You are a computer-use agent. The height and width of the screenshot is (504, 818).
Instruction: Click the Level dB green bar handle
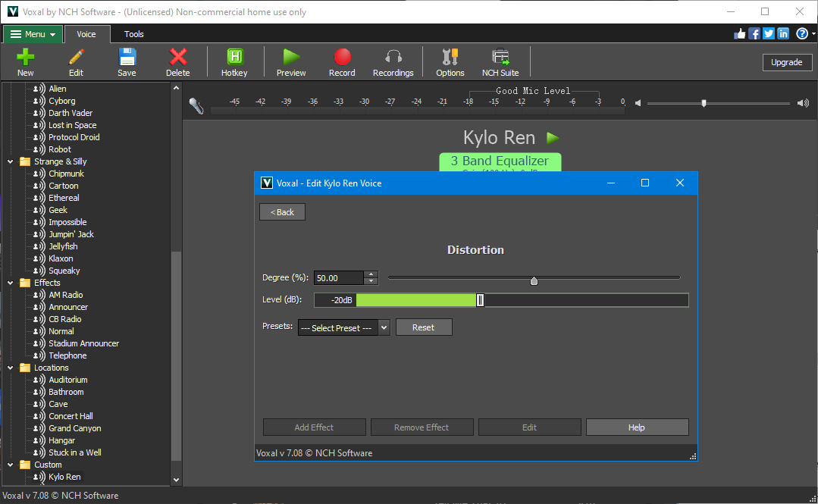click(x=480, y=300)
